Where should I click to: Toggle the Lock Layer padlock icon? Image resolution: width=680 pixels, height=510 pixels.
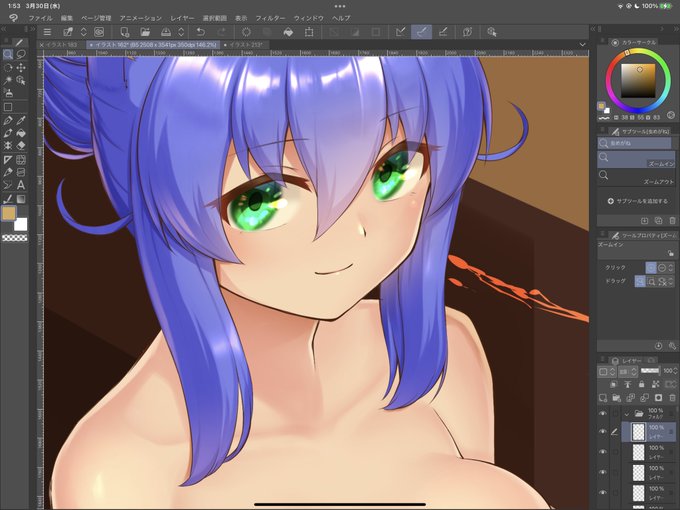641,384
